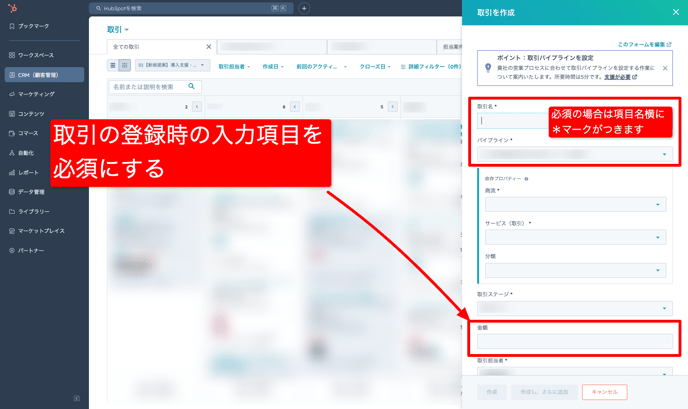The width and height of the screenshot is (688, 409).
Task: Switch to board view icon
Action: [x=125, y=65]
